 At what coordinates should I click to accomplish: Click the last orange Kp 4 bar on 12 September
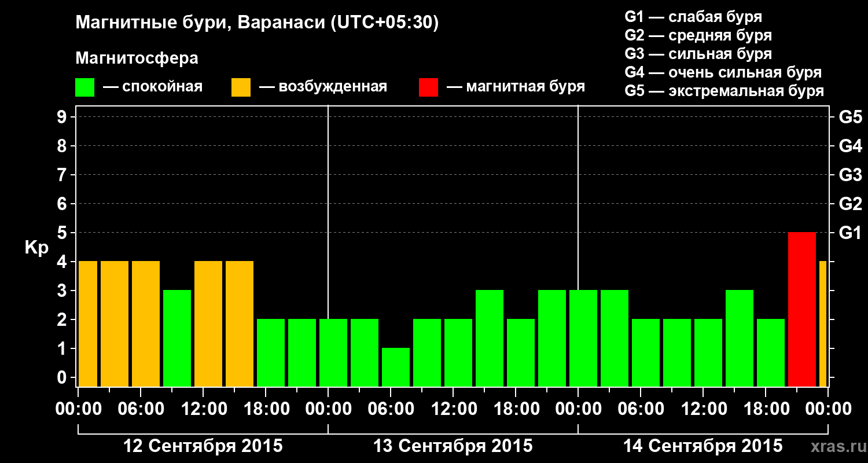pyautogui.click(x=240, y=324)
